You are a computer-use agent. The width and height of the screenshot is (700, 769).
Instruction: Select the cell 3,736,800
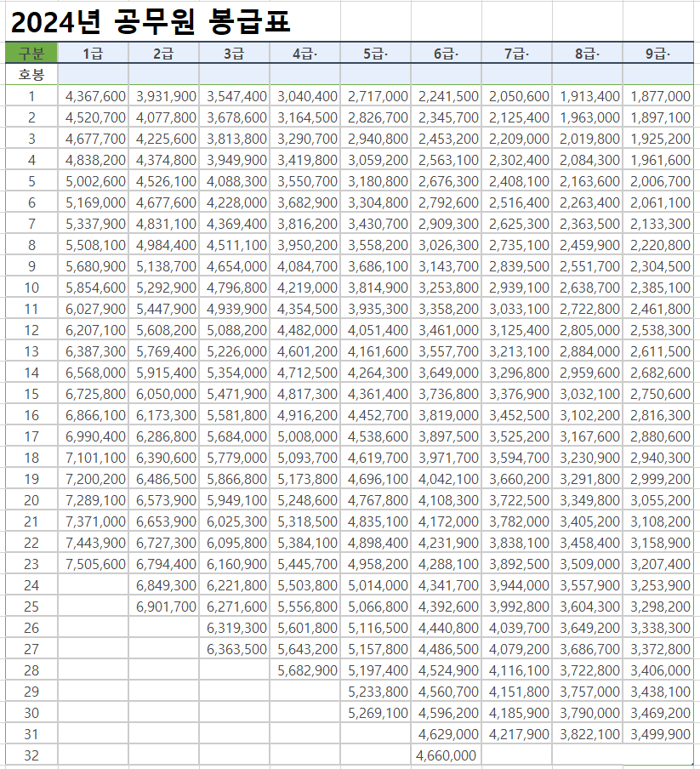(x=446, y=394)
